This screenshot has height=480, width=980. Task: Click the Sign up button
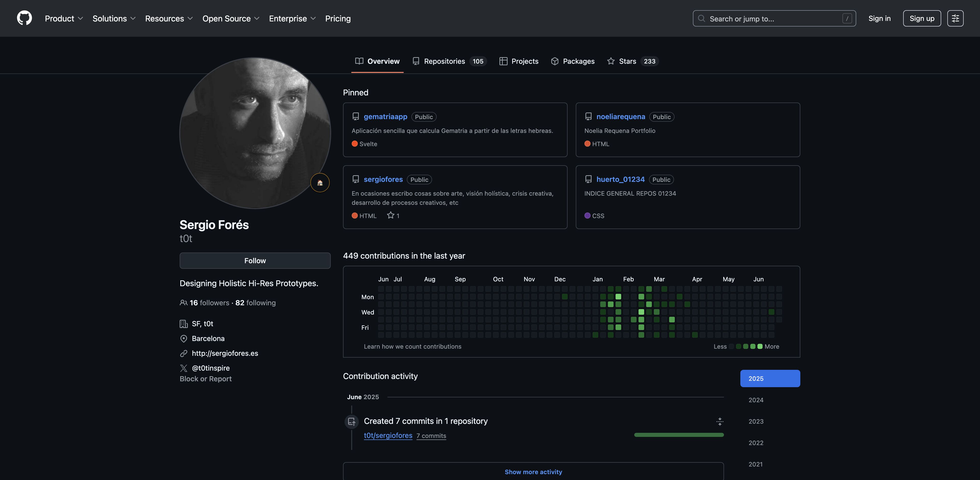[x=922, y=18]
